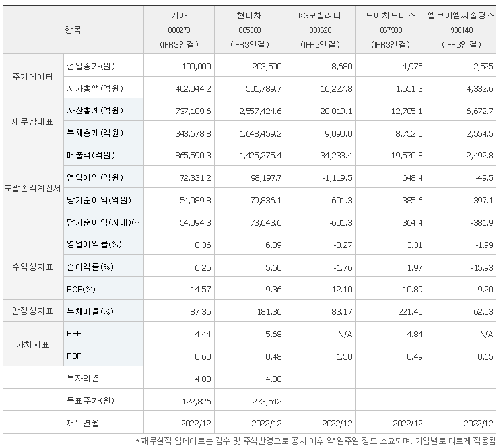Screen dimensions: 503x448
Task: Click 기아 total liabilities 343,678.8
Action: [x=193, y=133]
